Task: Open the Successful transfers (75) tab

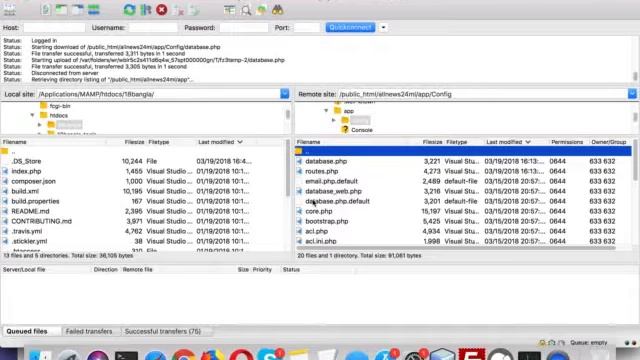Action: point(163,331)
